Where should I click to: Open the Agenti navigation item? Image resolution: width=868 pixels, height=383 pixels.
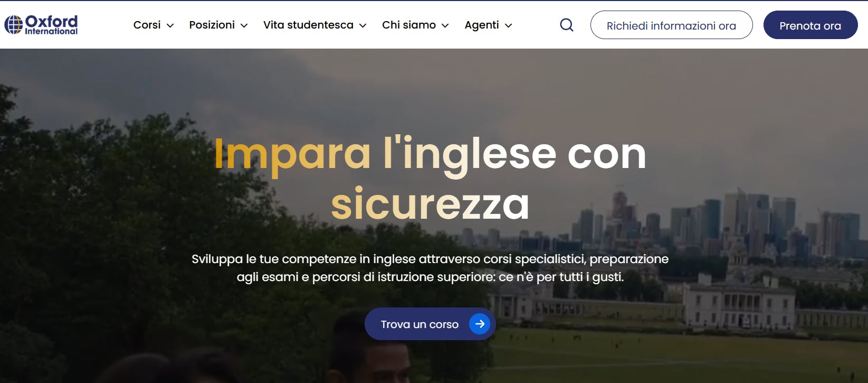coord(482,25)
